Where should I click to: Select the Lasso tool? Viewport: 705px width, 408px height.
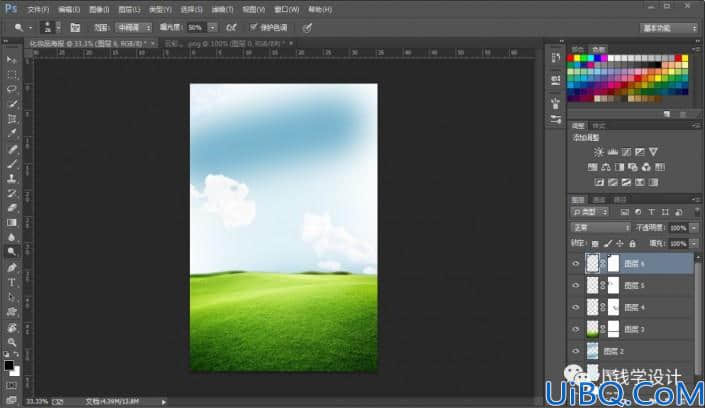[12, 89]
